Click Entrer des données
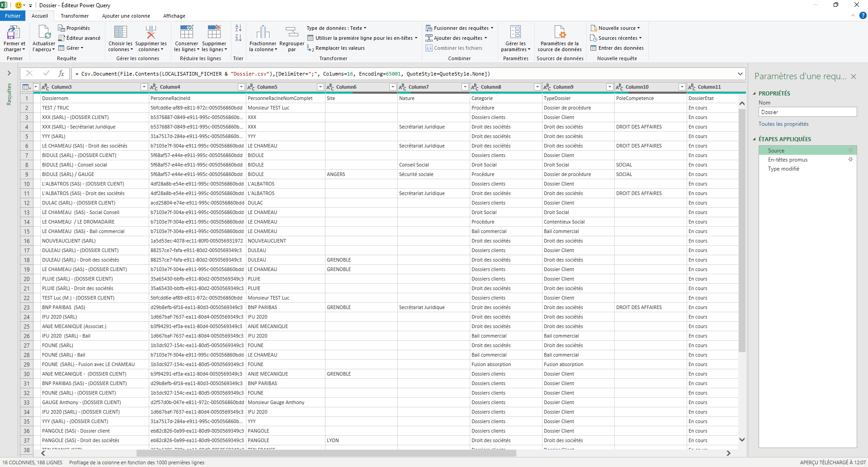 [617, 48]
